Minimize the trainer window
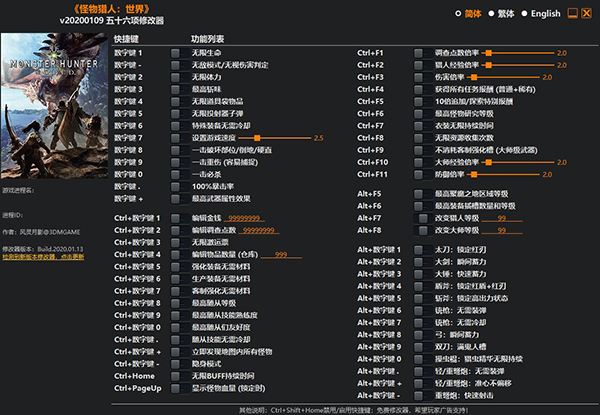 pos(571,14)
